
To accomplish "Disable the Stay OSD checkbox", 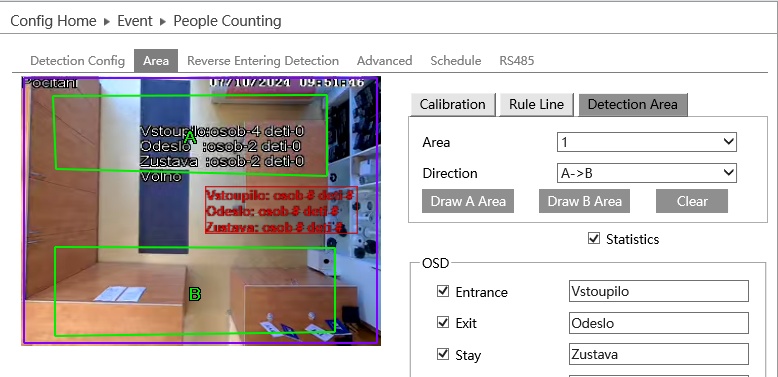I will pyautogui.click(x=443, y=354).
